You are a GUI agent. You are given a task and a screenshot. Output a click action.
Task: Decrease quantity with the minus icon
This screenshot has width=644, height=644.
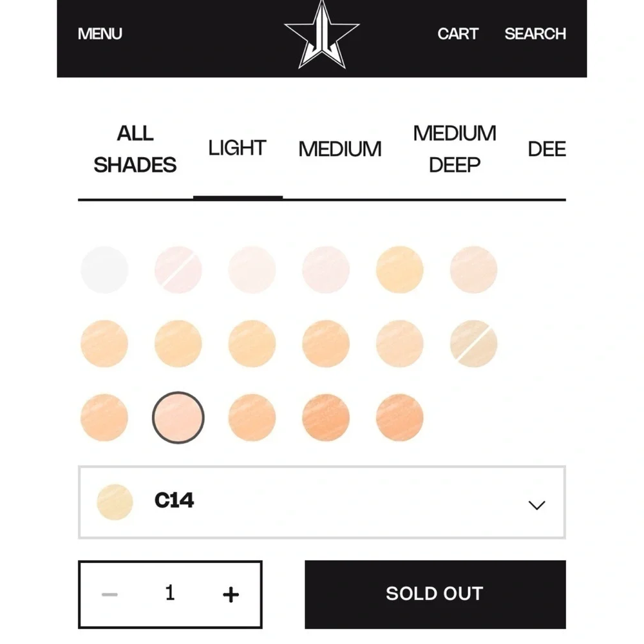coord(109,594)
